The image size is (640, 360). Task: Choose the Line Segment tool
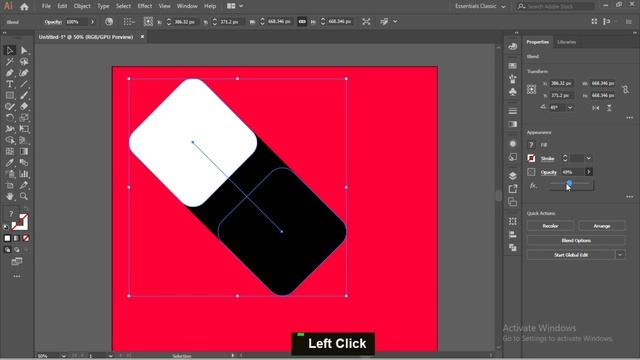click(x=24, y=84)
